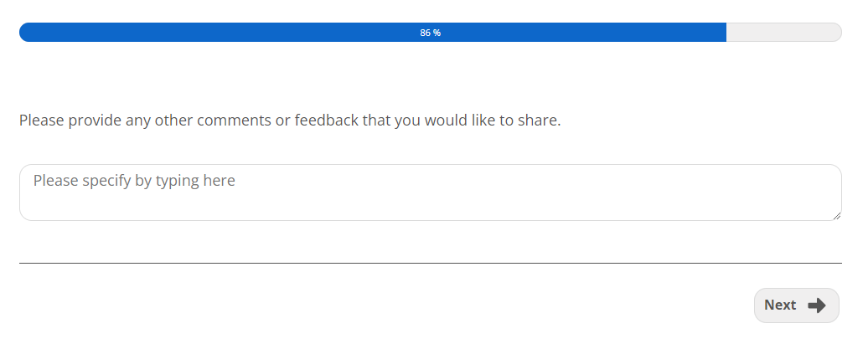
Task: Click the right arrow icon on Next
Action: pos(816,305)
